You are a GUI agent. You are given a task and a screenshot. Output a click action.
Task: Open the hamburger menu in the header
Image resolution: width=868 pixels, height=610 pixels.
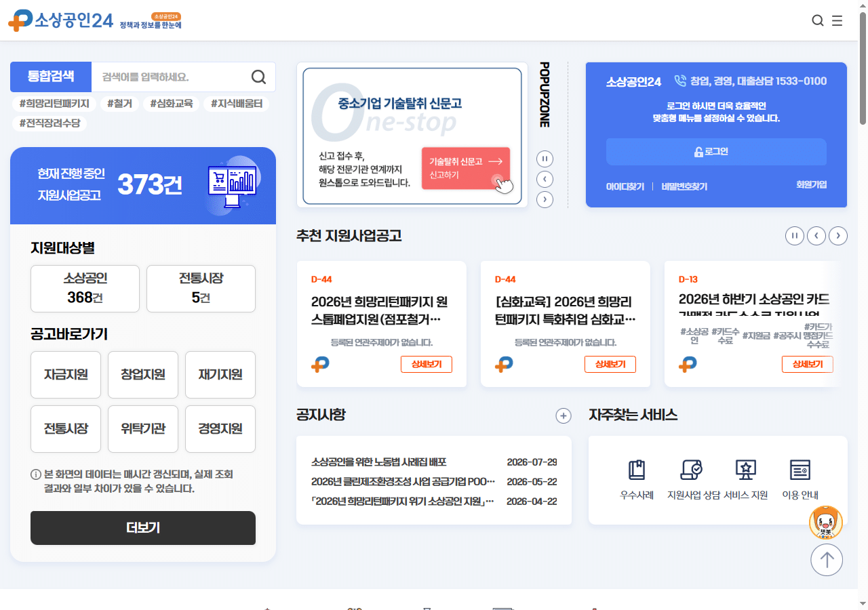coord(837,21)
